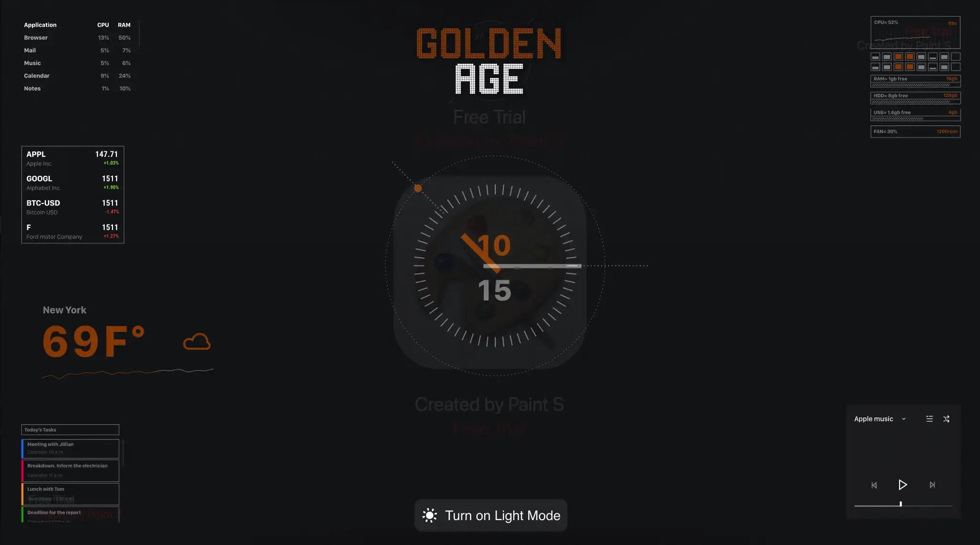
Task: Select the BTC-USD stock ticker row
Action: [72, 207]
